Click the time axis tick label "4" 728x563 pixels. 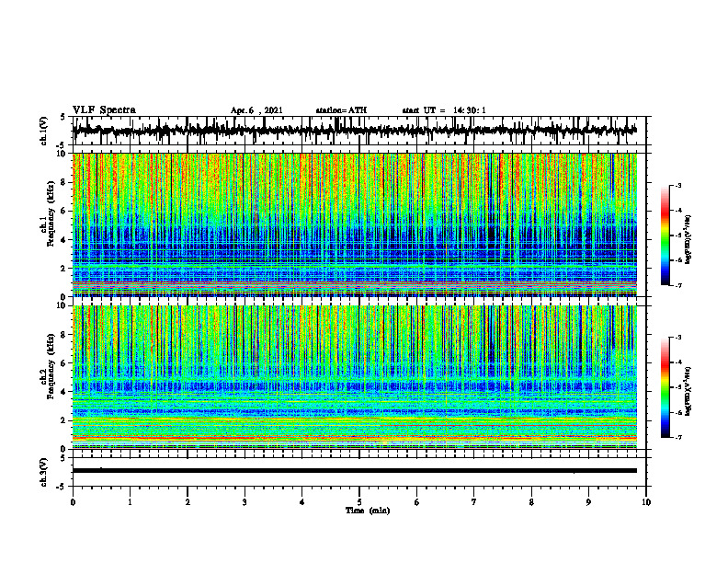[302, 502]
